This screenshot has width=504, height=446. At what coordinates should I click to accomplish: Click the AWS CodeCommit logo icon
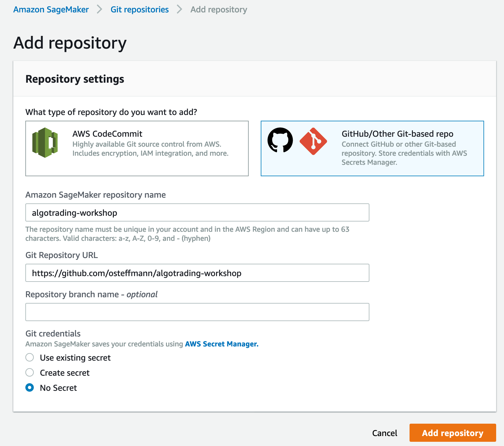(x=45, y=142)
